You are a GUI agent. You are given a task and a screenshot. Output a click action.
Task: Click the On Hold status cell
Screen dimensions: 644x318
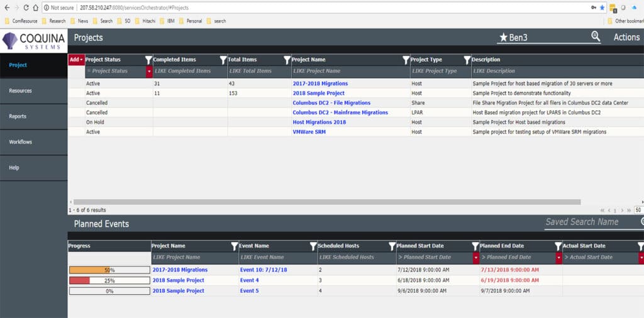(96, 123)
